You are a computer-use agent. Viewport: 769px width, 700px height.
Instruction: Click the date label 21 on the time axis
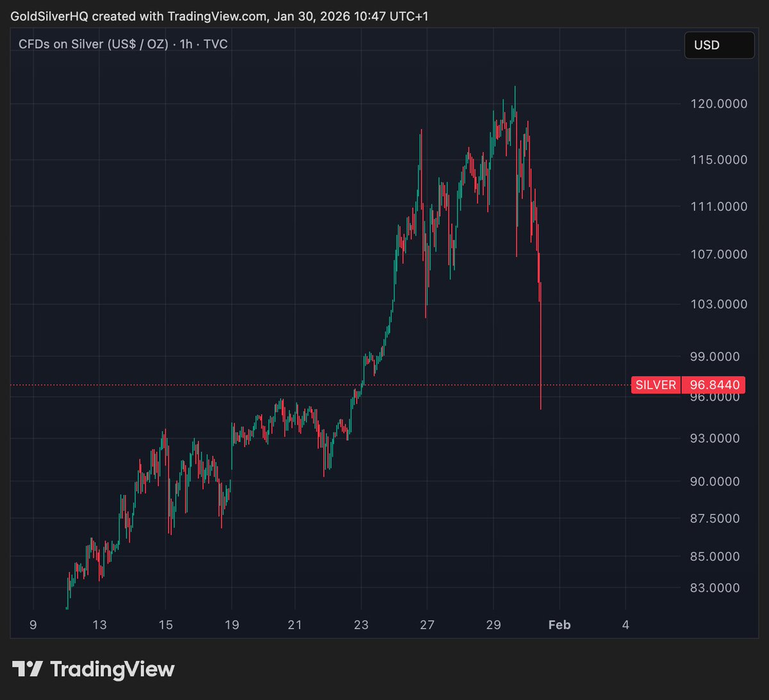click(295, 625)
